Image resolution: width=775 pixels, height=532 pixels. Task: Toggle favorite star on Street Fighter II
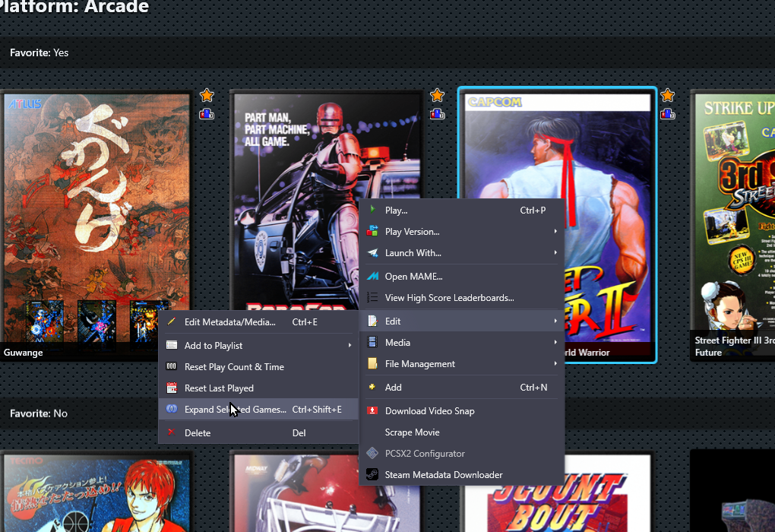click(667, 95)
